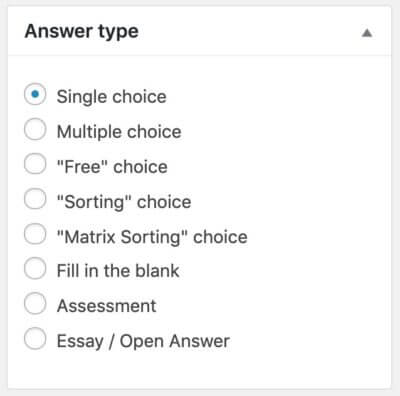Click the "Answer type" panel heading

(x=82, y=32)
